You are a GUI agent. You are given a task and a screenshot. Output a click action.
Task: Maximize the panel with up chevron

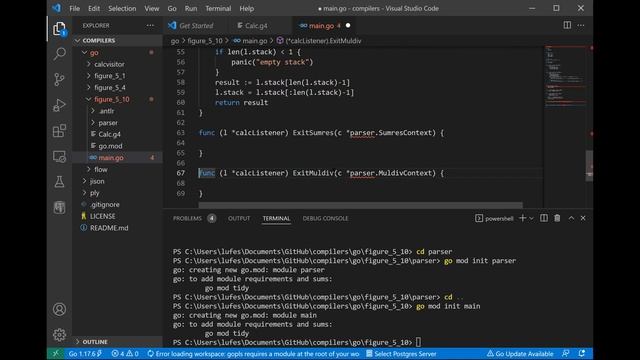click(x=571, y=218)
